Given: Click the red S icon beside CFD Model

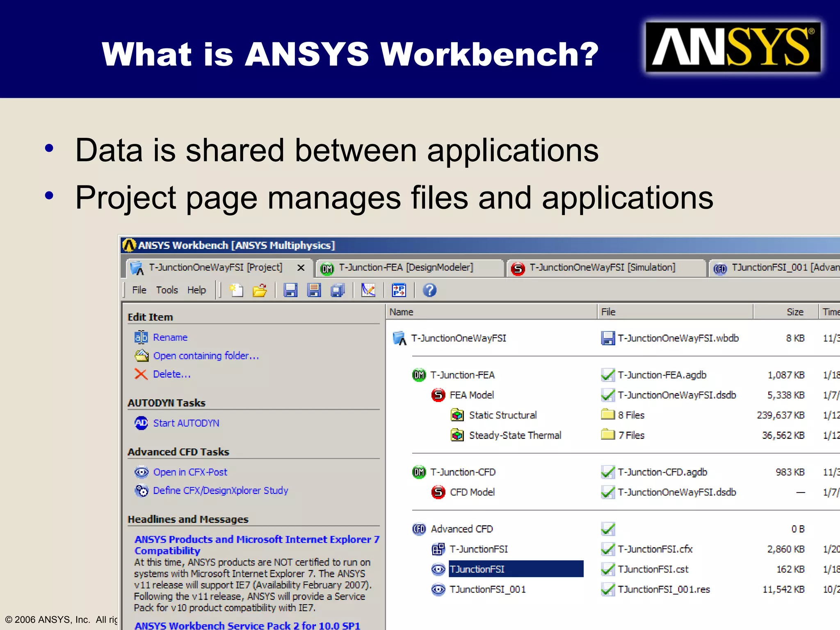Looking at the screenshot, I should [438, 492].
